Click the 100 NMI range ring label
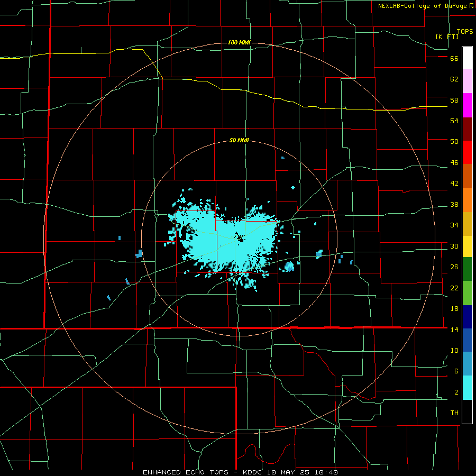Image resolution: width=476 pixels, height=476 pixels. click(x=239, y=42)
